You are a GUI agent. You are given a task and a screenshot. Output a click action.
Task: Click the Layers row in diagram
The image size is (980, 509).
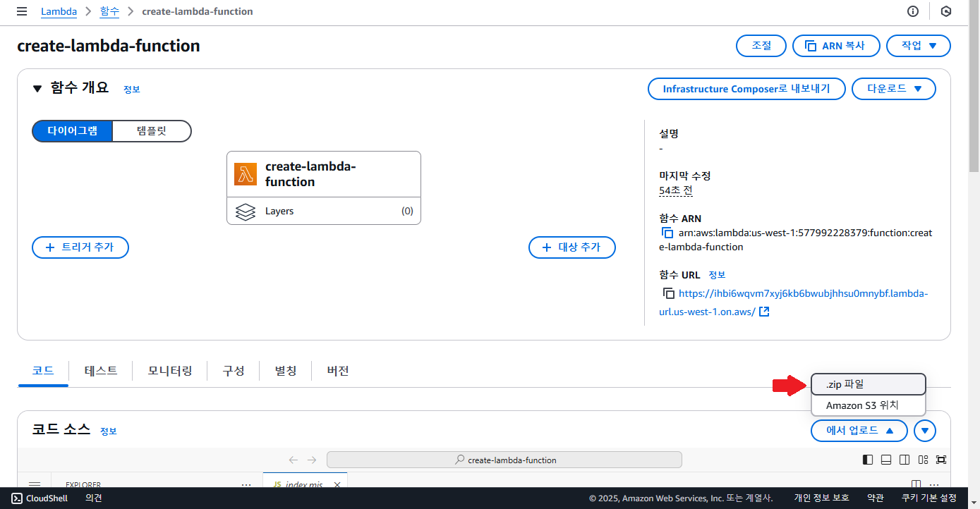(x=324, y=211)
